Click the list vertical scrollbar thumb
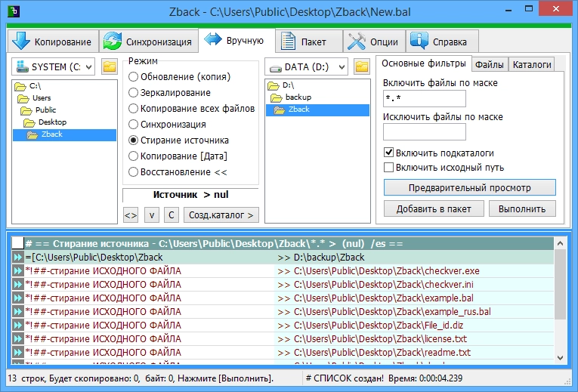The image size is (578, 392). (561, 285)
